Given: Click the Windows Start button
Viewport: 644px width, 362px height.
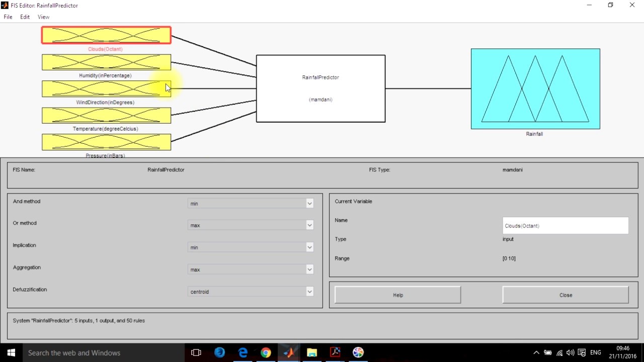Looking at the screenshot, I should tap(11, 353).
